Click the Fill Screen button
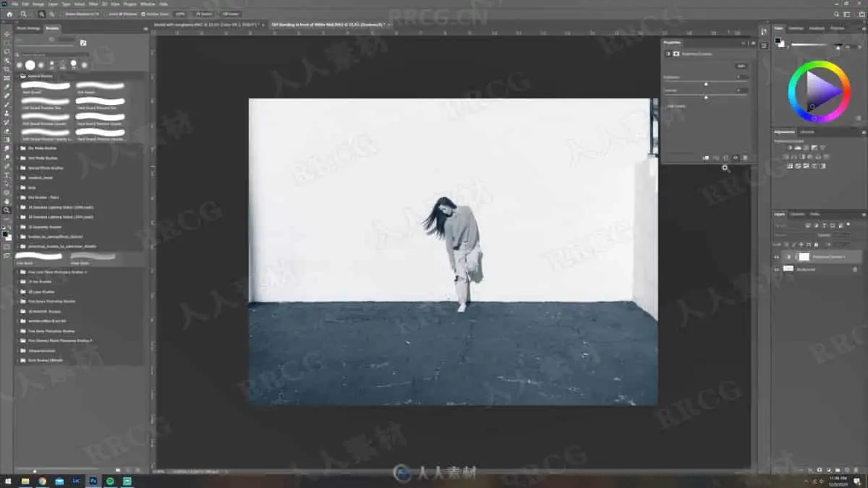868x488 pixels. [x=231, y=14]
